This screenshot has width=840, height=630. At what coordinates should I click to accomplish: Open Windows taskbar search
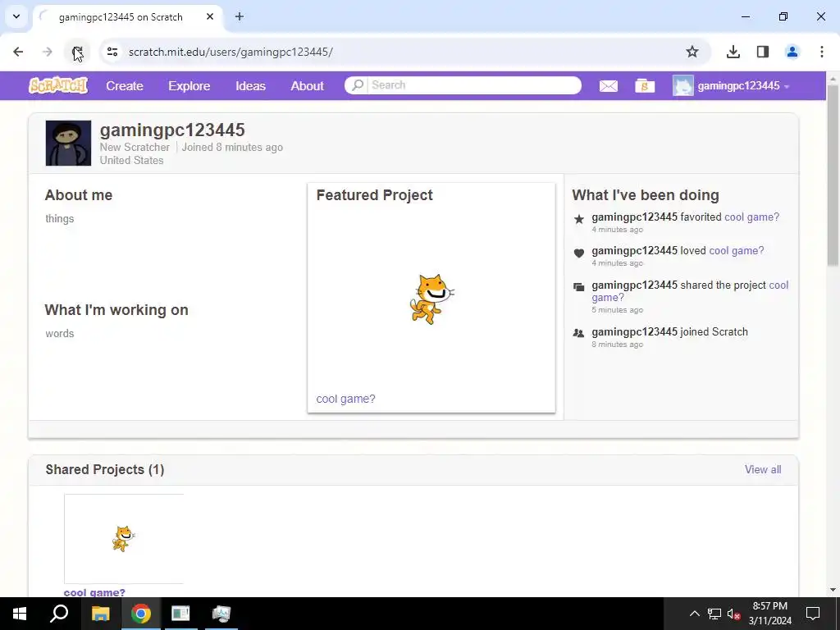pos(59,614)
